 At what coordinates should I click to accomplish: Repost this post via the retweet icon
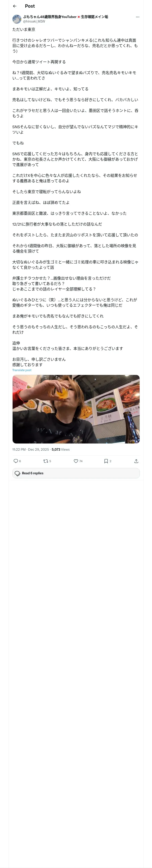45,461
